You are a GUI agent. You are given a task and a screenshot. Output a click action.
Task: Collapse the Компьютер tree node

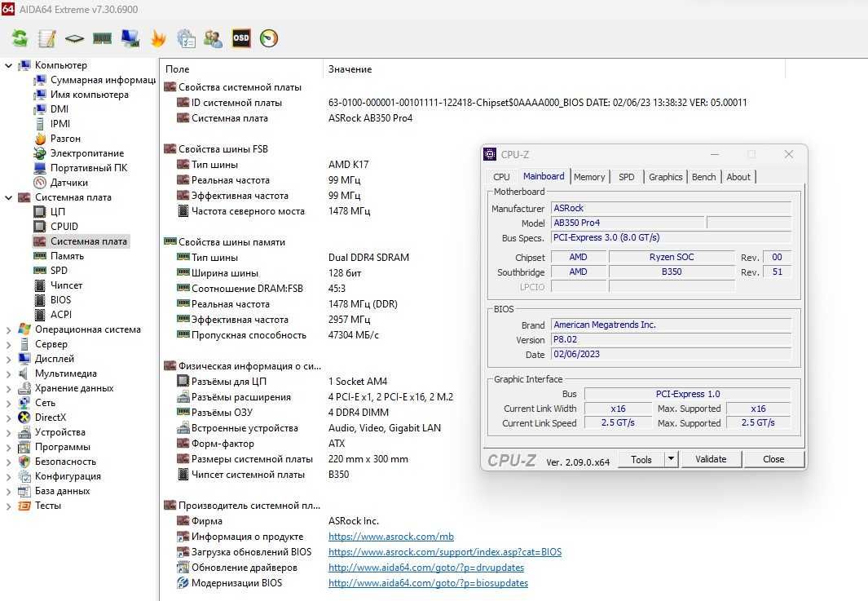(x=8, y=65)
